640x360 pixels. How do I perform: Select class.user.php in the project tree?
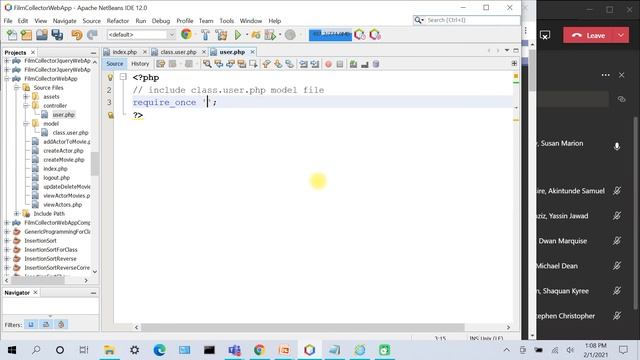pos(70,133)
